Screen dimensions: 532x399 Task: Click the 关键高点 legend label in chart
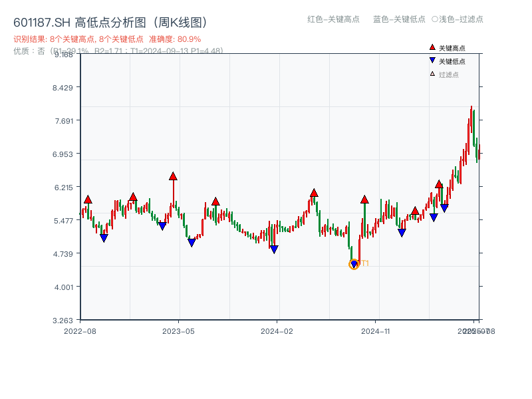tap(452, 48)
